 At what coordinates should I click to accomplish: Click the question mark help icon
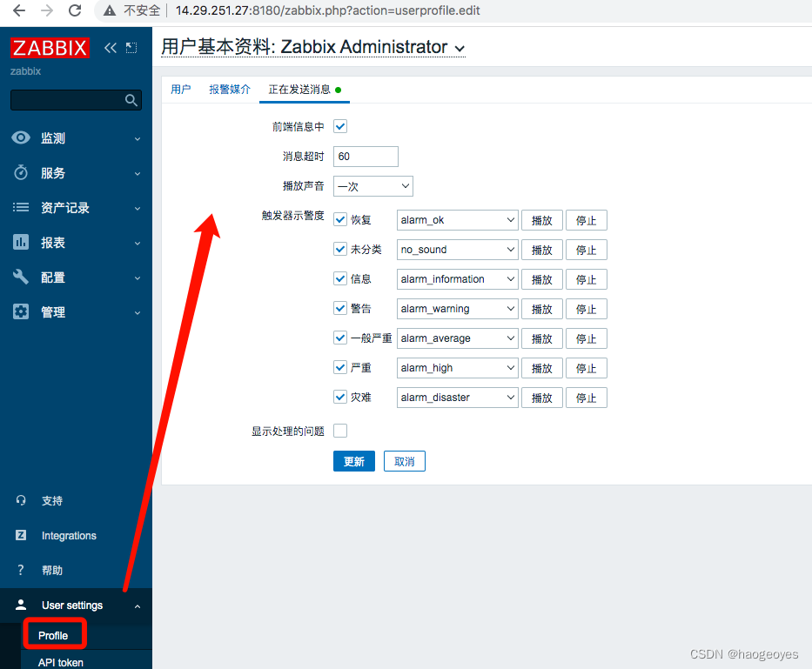pos(21,570)
